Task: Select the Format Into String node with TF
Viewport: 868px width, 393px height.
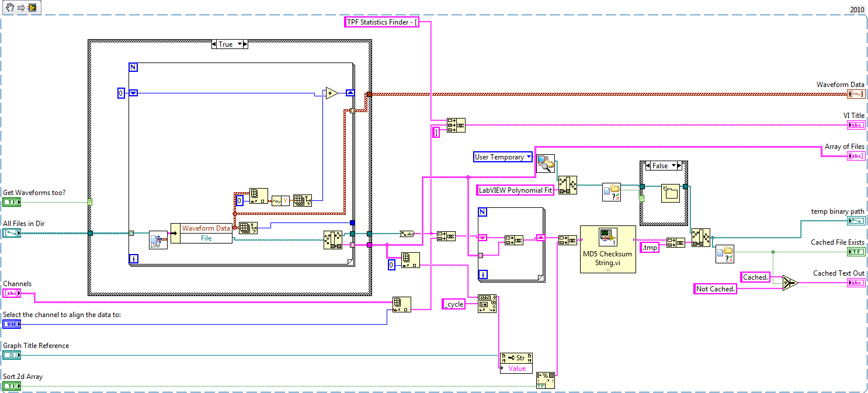Action: coord(545,380)
